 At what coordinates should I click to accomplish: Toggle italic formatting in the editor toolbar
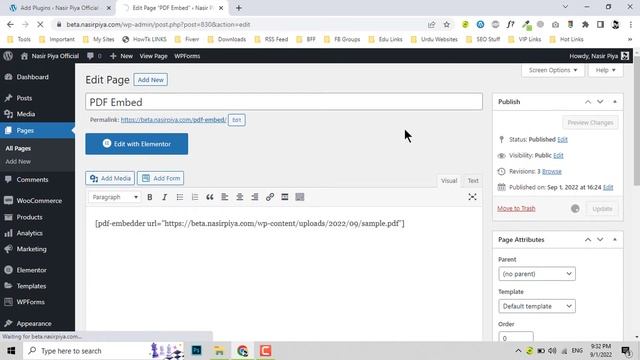164,197
